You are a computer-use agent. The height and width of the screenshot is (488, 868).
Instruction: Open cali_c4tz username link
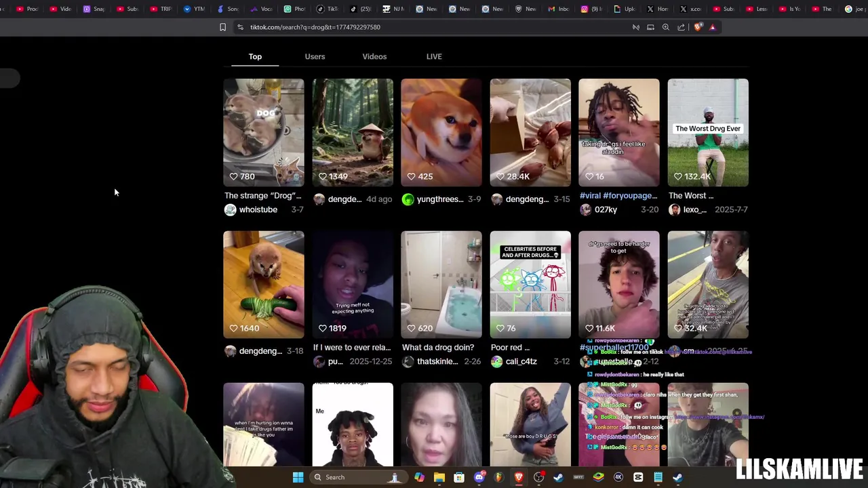pos(521,362)
